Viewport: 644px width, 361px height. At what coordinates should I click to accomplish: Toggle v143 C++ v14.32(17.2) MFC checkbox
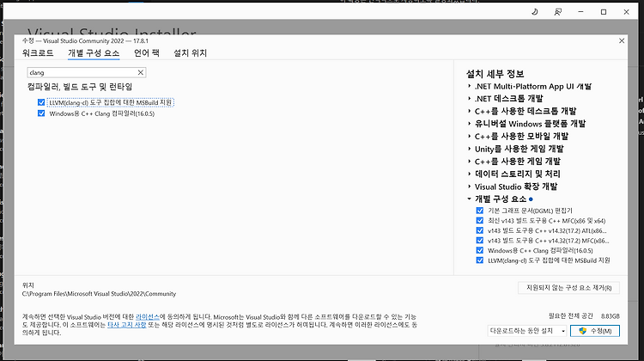point(480,241)
